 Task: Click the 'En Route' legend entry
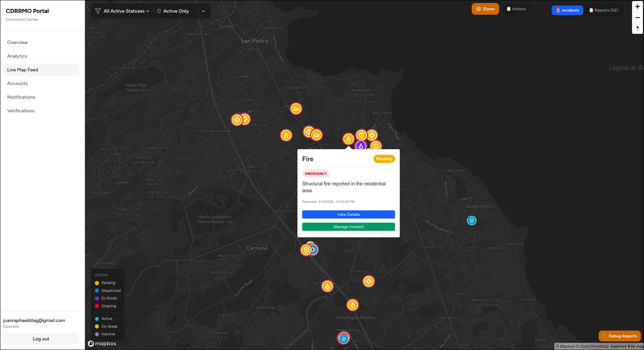click(x=106, y=298)
